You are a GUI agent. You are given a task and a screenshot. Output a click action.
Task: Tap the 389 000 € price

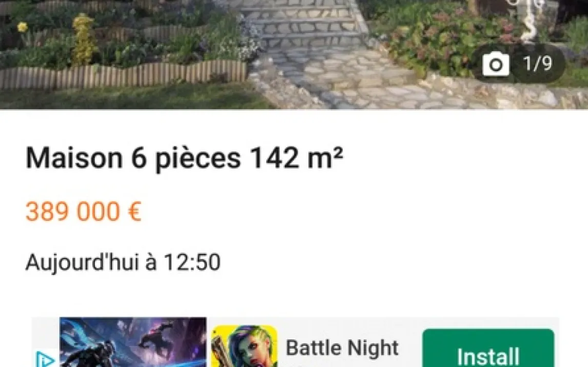pyautogui.click(x=83, y=212)
